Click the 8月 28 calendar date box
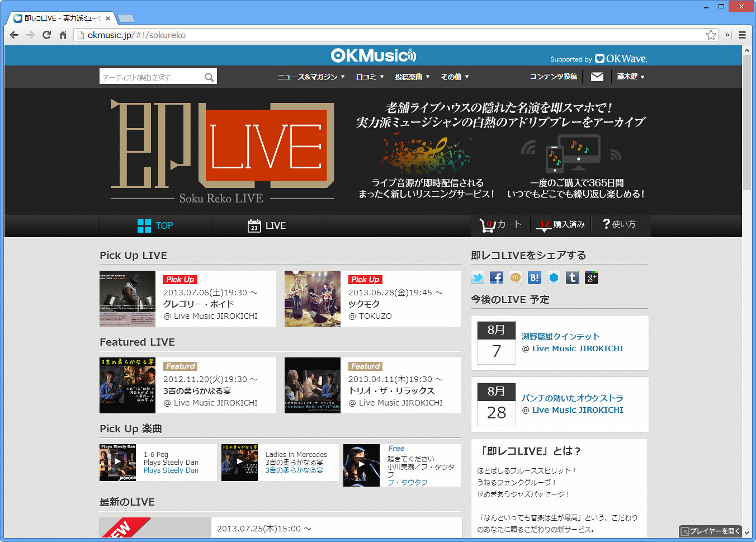This screenshot has width=756, height=542. point(497,404)
